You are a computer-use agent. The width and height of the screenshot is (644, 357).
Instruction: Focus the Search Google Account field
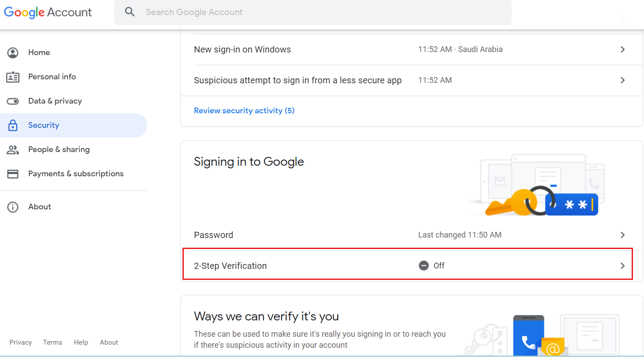309,12
